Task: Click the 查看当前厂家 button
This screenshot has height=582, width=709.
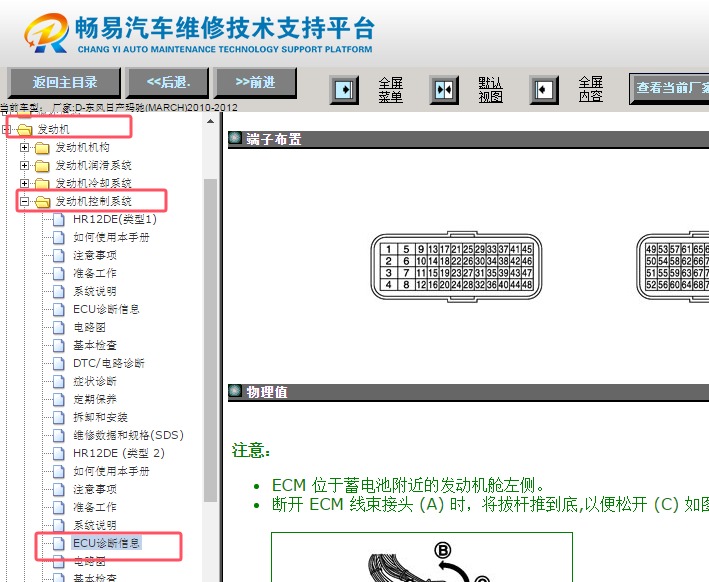Action: [669, 88]
